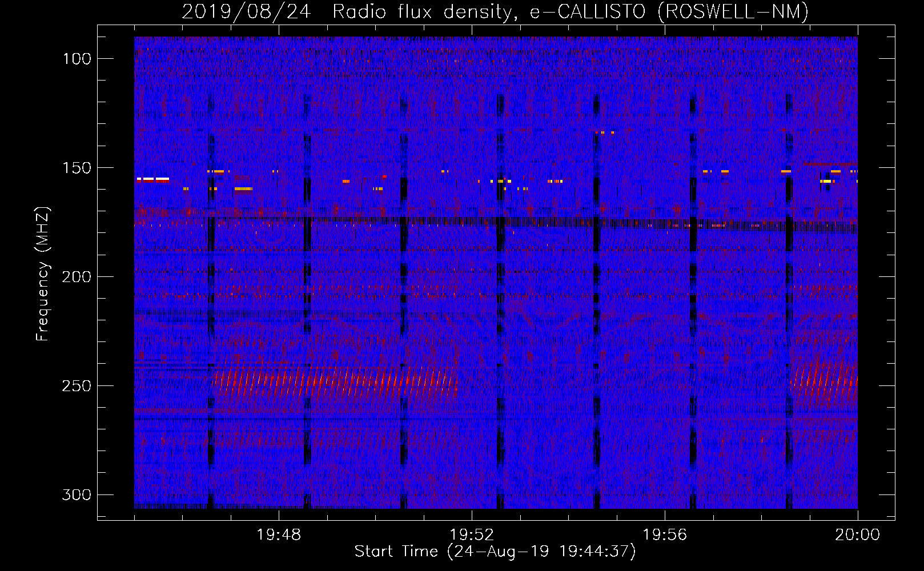This screenshot has height=571, width=924.
Task: Click the 19:56 time tick label
Action: [x=665, y=535]
